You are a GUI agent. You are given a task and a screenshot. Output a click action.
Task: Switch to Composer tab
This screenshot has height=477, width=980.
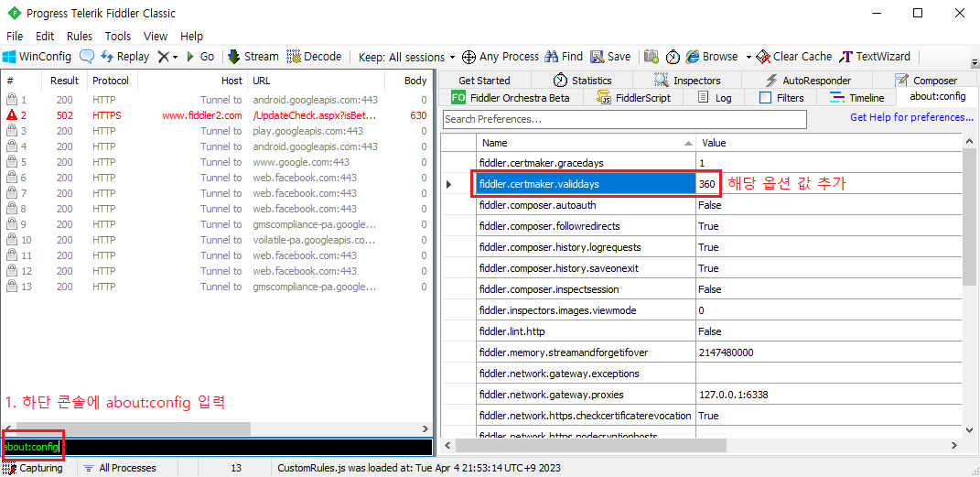click(926, 81)
